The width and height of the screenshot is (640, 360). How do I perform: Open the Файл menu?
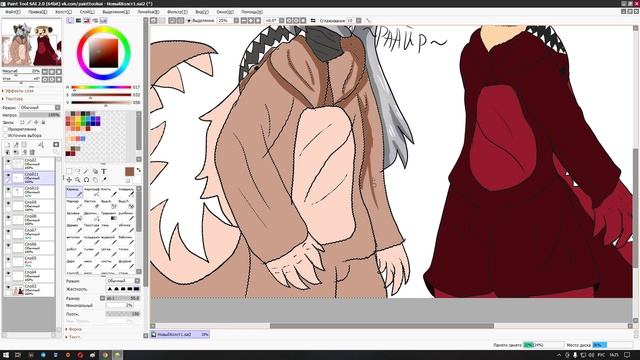(12, 12)
